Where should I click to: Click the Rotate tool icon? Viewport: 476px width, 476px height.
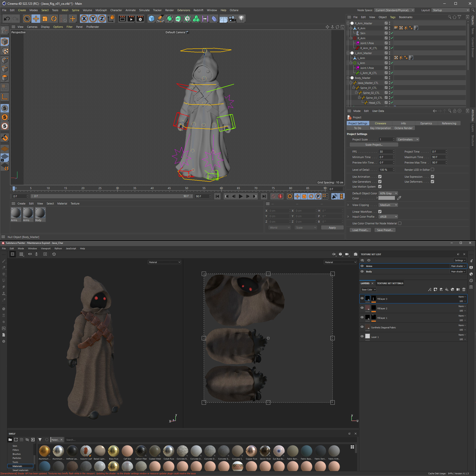click(x=54, y=19)
